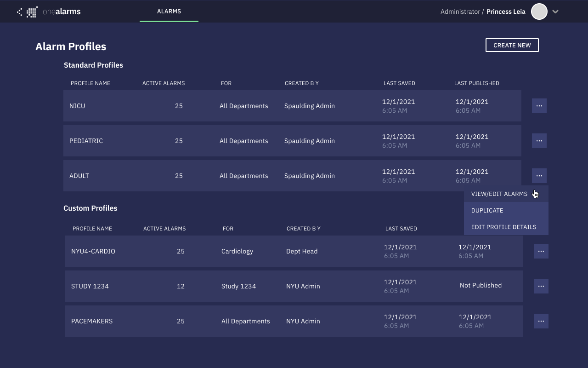The height and width of the screenshot is (368, 588).
Task: Click the Create New button
Action: [512, 45]
